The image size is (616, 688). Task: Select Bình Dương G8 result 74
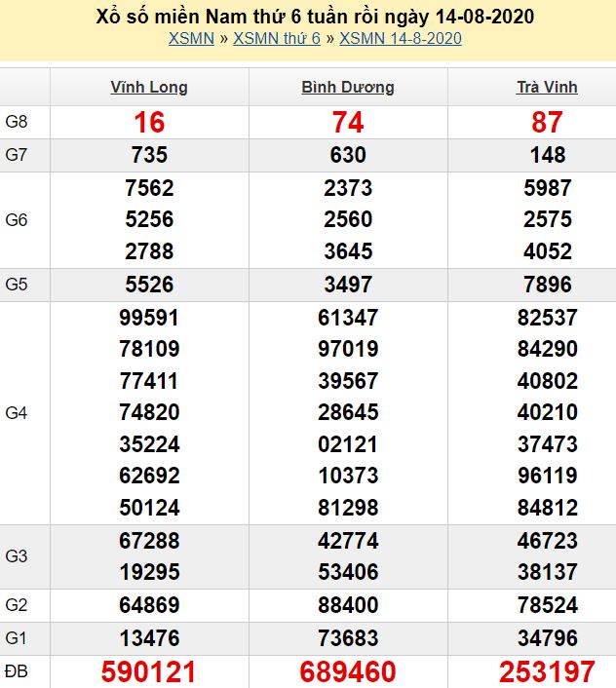(x=348, y=122)
